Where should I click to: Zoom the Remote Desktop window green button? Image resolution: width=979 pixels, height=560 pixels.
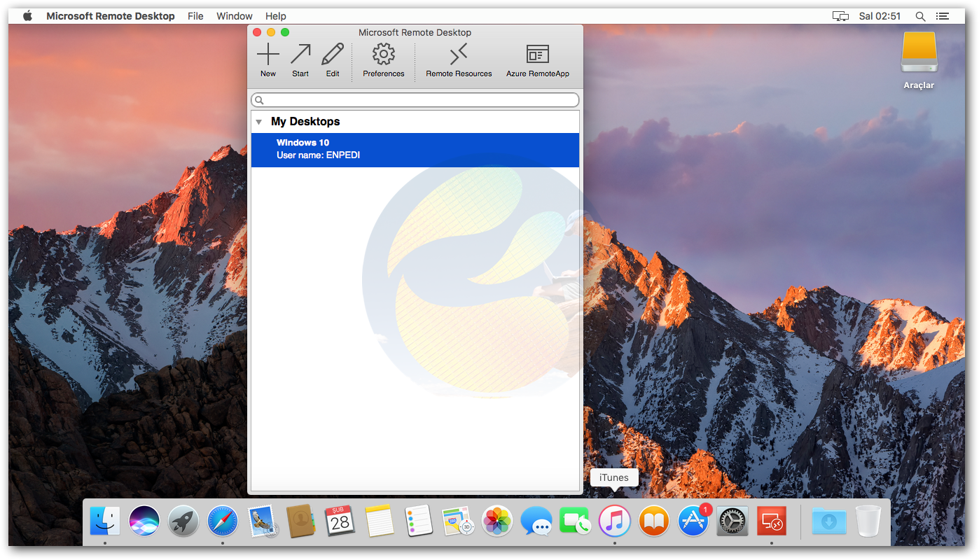(x=285, y=32)
